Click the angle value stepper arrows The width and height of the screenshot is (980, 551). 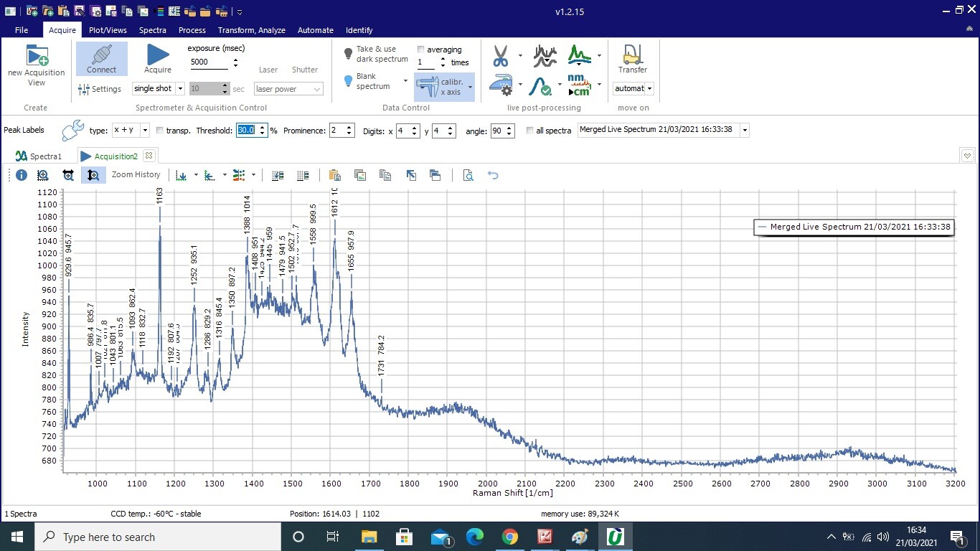tap(509, 130)
